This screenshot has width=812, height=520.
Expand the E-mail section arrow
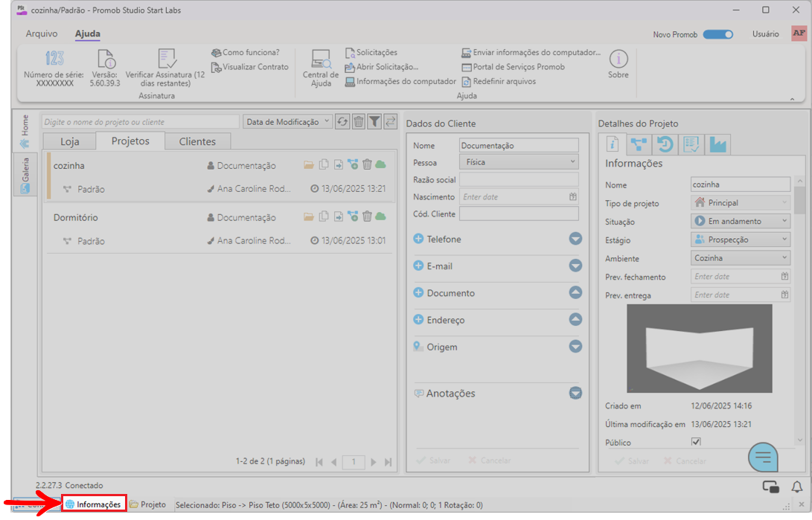point(575,266)
